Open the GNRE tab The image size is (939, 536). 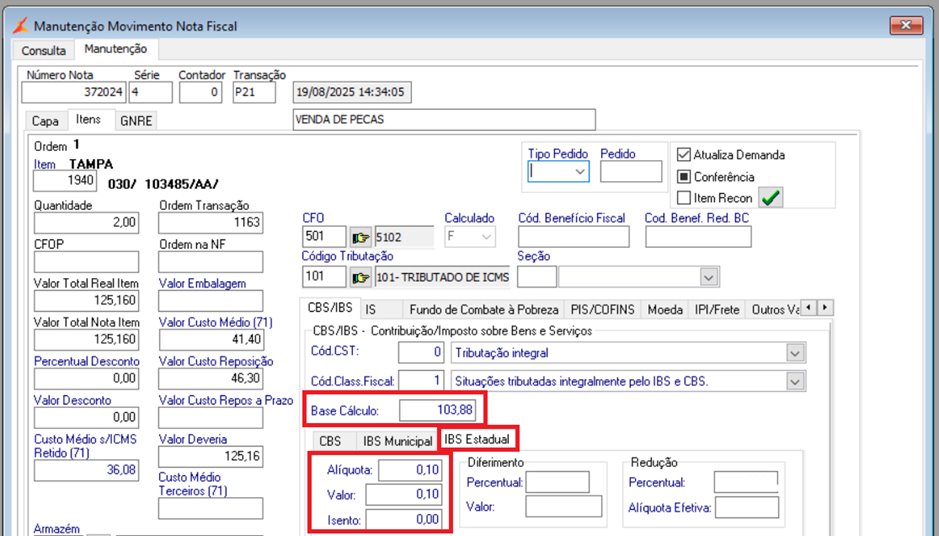[136, 121]
